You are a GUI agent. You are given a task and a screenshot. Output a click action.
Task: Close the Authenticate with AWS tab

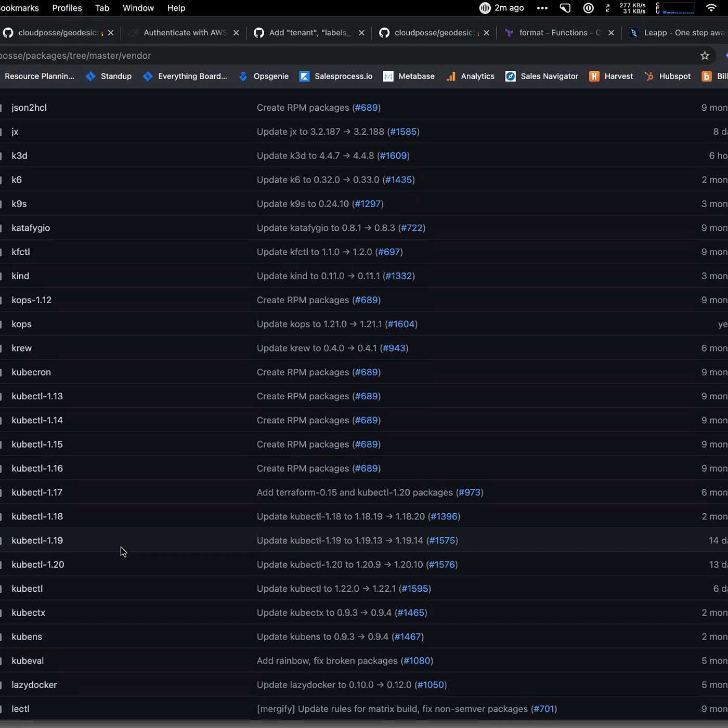coord(236,33)
